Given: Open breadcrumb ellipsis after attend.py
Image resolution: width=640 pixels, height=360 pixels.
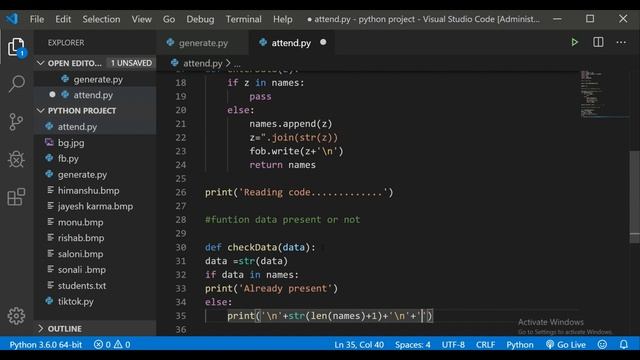Looking at the screenshot, I should pos(237,64).
